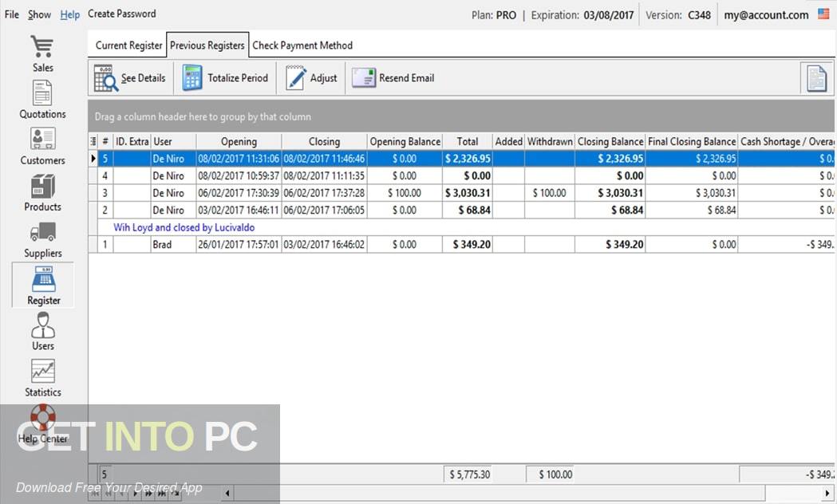Open the Suppliers truck icon

point(43,231)
